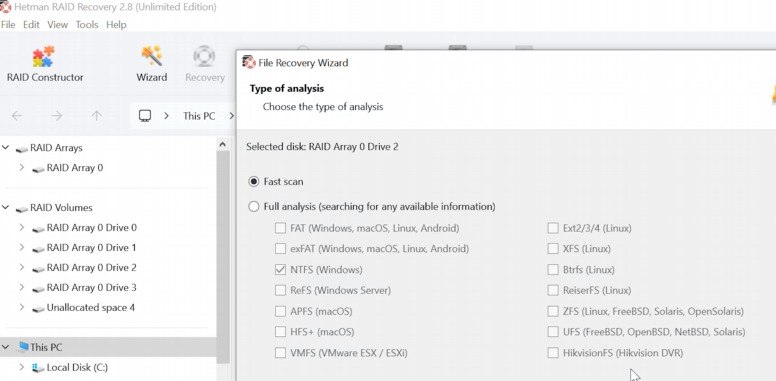
Task: Enable the ReFS (Windows Server) checkbox
Action: pos(281,290)
